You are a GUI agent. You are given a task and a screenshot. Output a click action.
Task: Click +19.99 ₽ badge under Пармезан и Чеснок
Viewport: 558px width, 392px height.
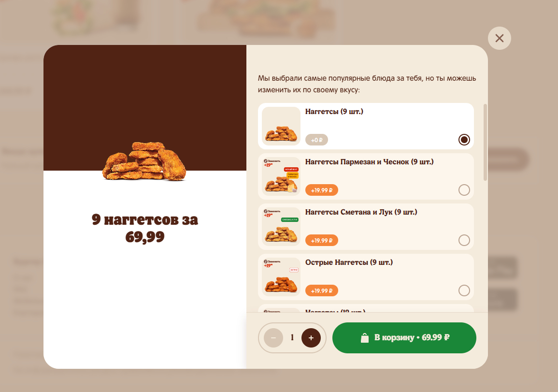click(322, 190)
